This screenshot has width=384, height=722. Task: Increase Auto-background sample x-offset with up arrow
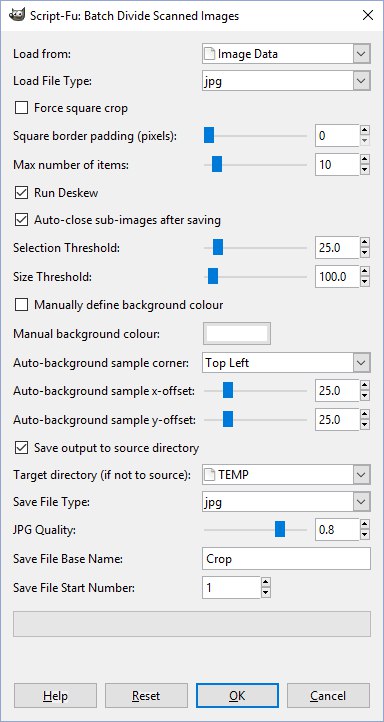click(365, 385)
